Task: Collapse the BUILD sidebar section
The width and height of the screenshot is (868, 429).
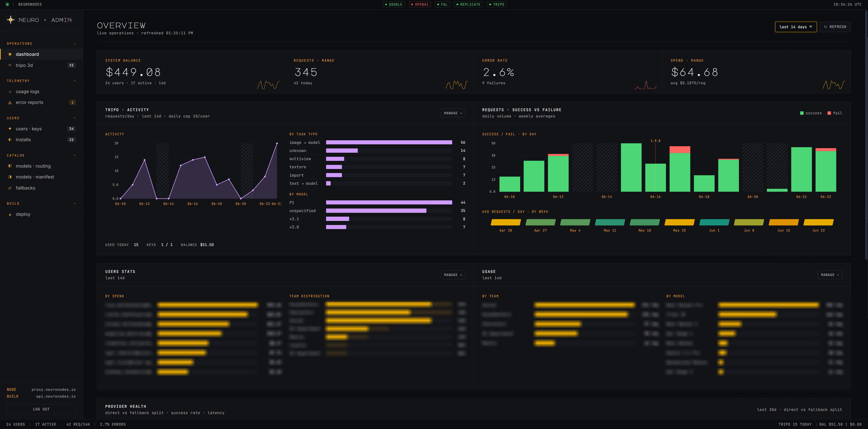Action: (x=75, y=203)
